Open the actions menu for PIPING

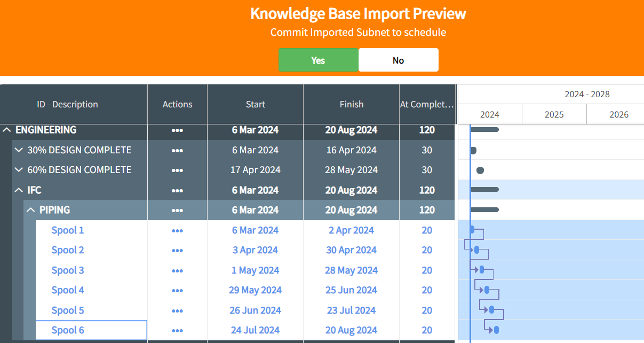click(x=177, y=210)
